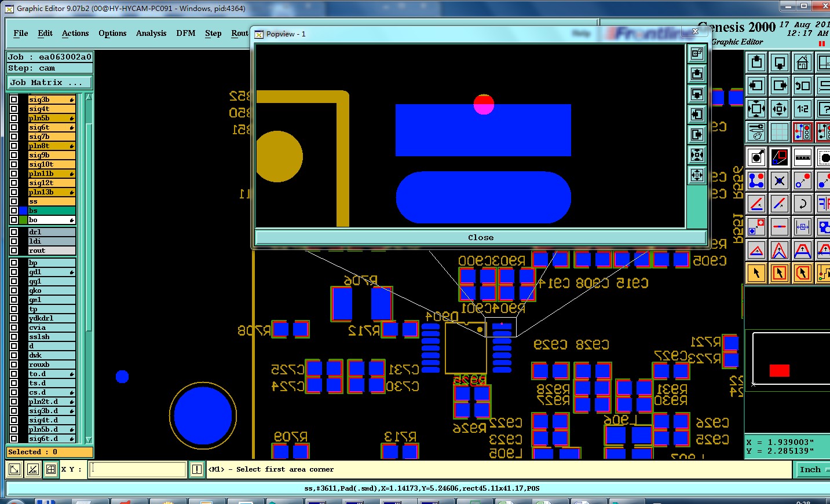Click the 1:2 zoom ratio icon
Screen dimensions: 830x504
coord(803,109)
